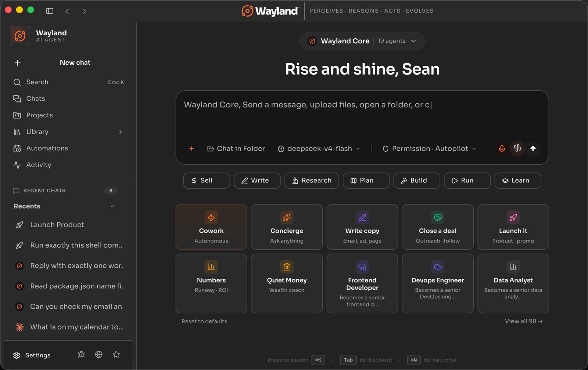Choose the Write copy agent card
This screenshot has height=370, width=588.
pyautogui.click(x=362, y=227)
